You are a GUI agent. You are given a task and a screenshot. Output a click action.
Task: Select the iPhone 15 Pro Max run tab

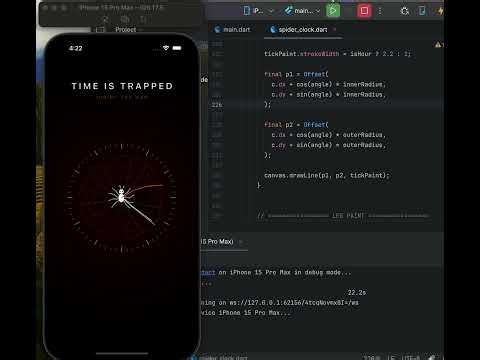[217, 242]
